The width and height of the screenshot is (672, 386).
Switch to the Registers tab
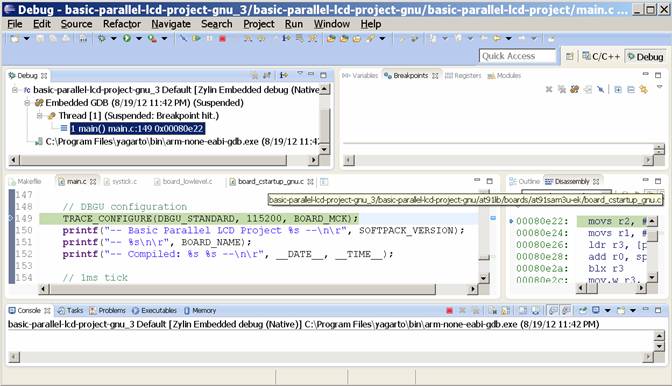click(463, 75)
